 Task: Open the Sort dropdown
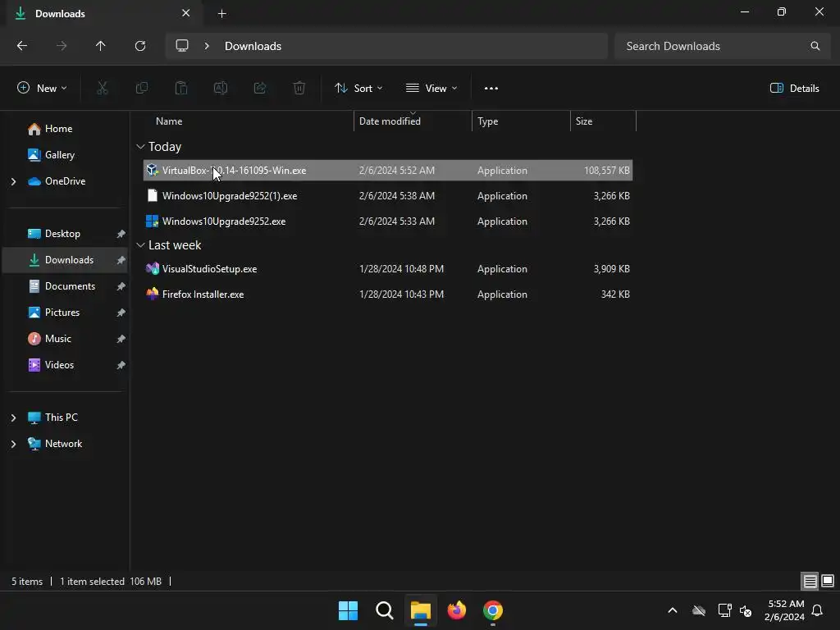pos(358,88)
